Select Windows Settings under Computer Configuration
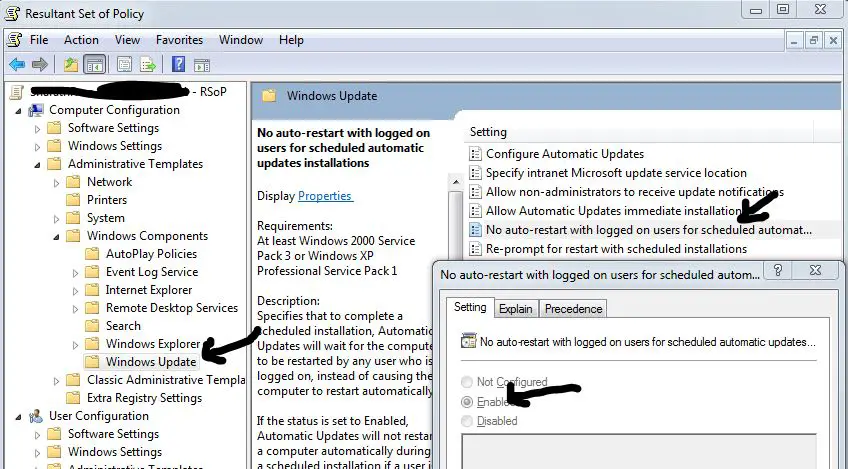The width and height of the screenshot is (848, 469). click(115, 146)
